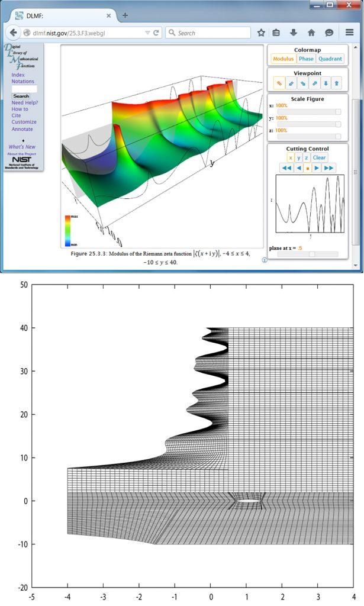Click the Clear cutting plane button
Screen dimensions: 364x606
319,157
